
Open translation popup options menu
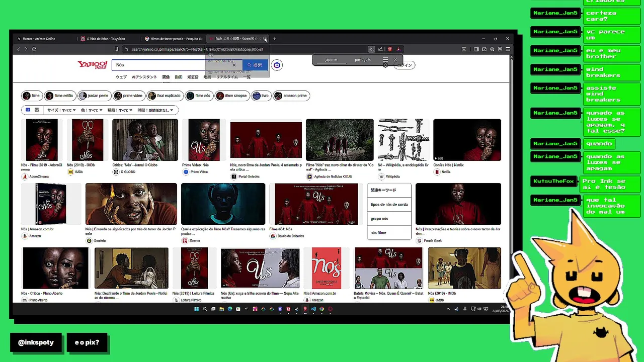pos(385,60)
